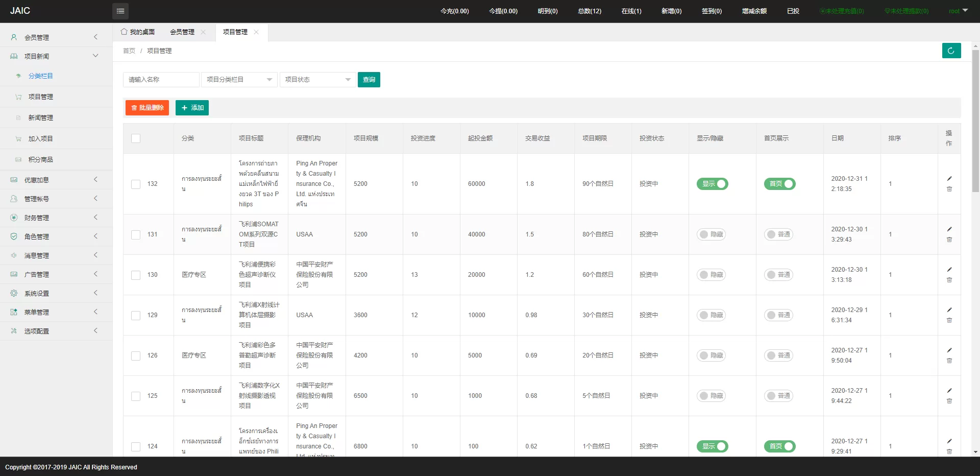Viewport: 980px width, 476px height.
Task: Click the 批量删除 button
Action: (x=147, y=108)
